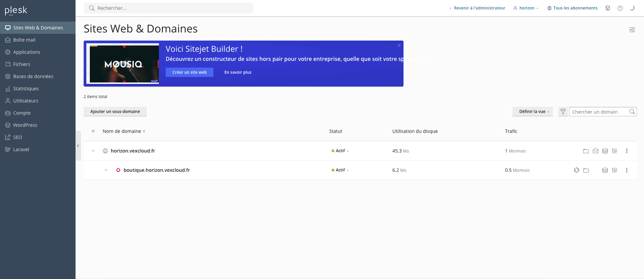The width and height of the screenshot is (644, 279).
Task: Collapse the left sidebar with arrow handle
Action: 78,146
